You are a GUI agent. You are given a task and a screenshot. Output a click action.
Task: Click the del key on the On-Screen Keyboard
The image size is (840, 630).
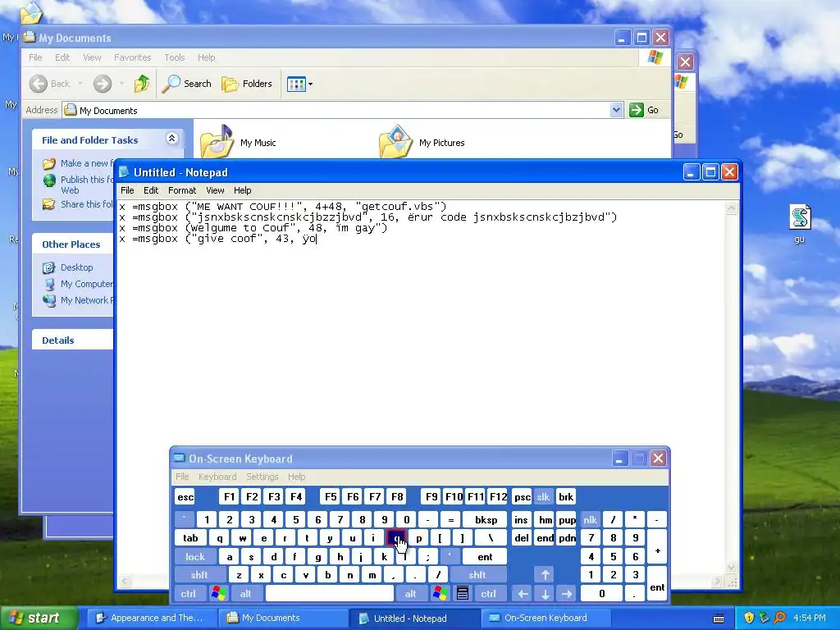(522, 538)
